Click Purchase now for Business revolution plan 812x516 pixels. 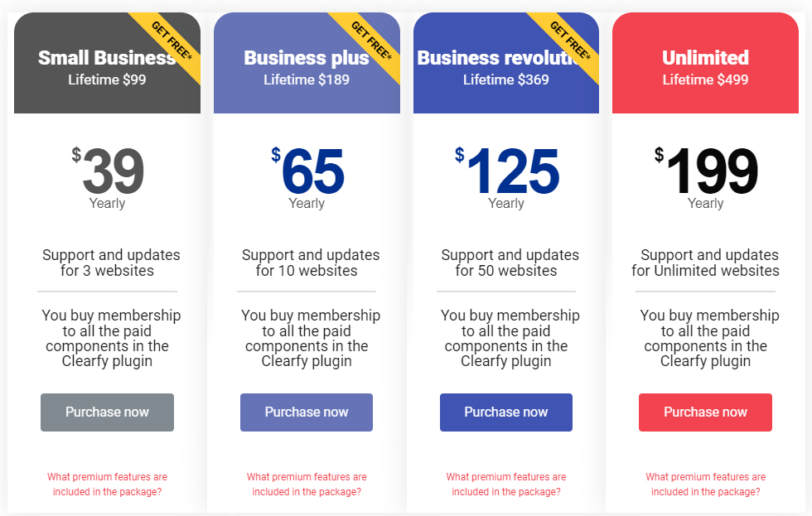click(x=506, y=412)
